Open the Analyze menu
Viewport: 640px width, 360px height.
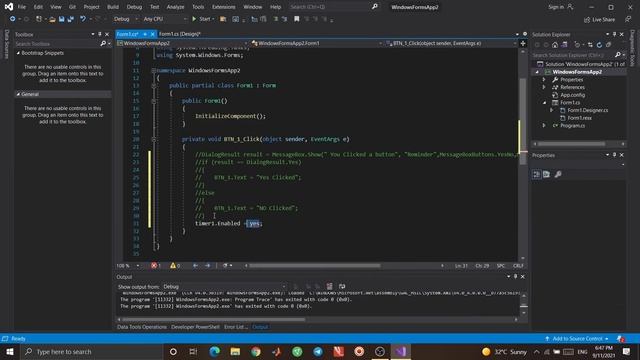pos(175,7)
